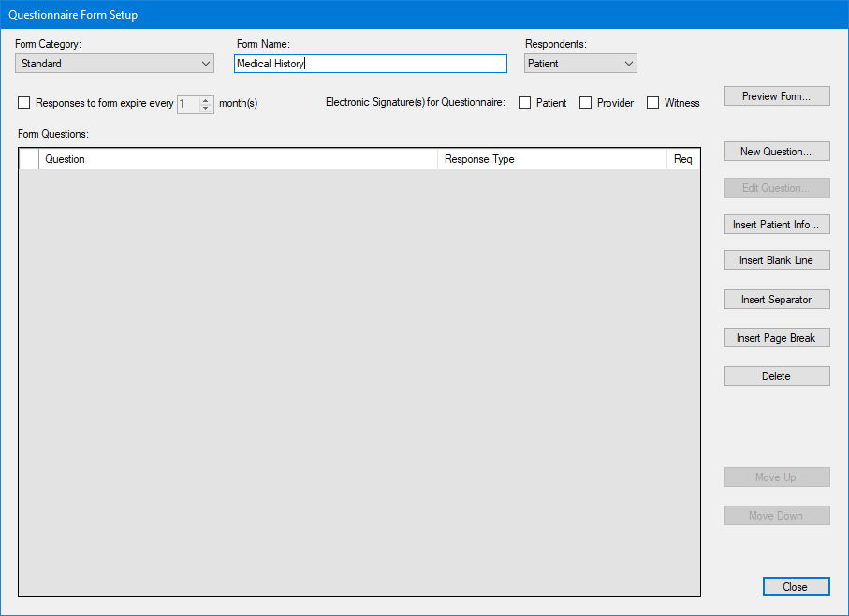
Task: Insert a page break
Action: pyautogui.click(x=776, y=338)
